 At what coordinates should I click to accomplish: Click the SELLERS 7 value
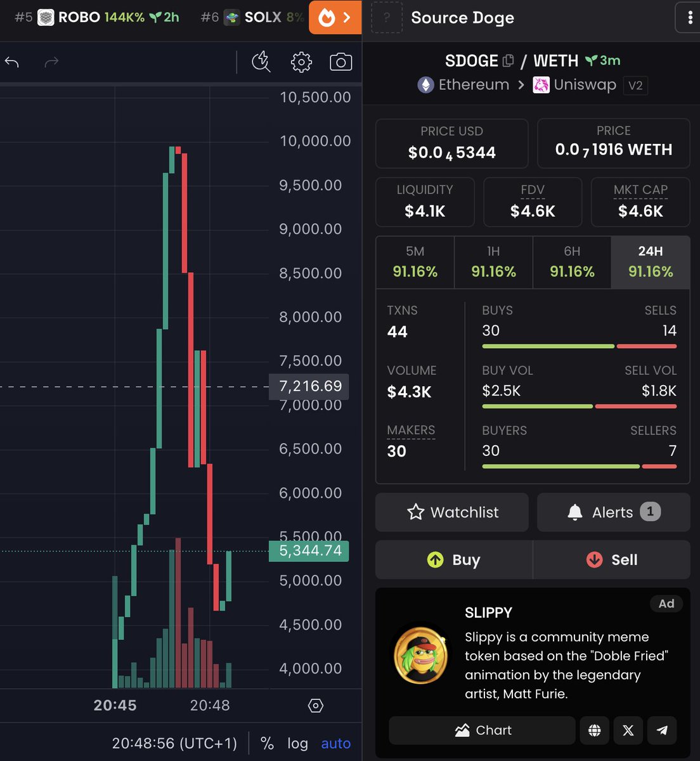pos(673,451)
